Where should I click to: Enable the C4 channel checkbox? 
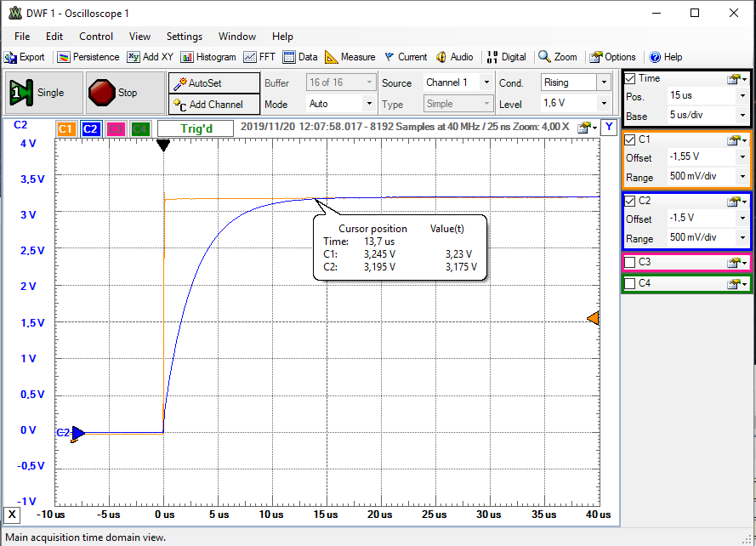tap(630, 283)
